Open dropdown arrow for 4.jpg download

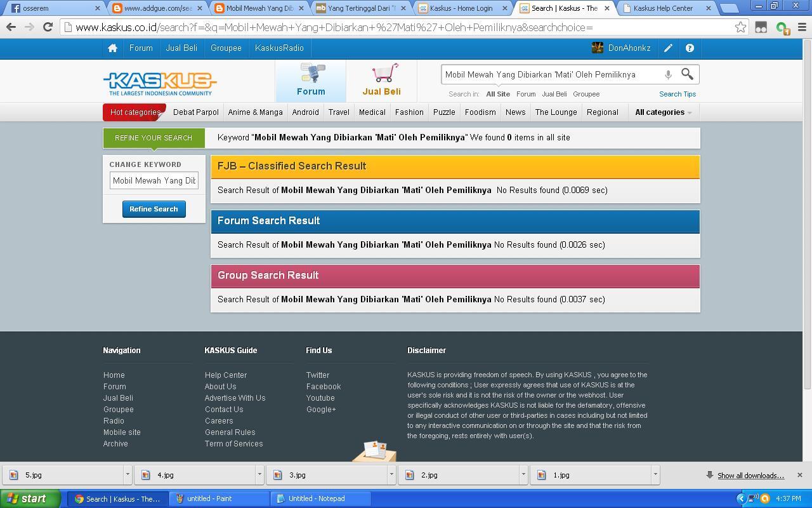(259, 475)
